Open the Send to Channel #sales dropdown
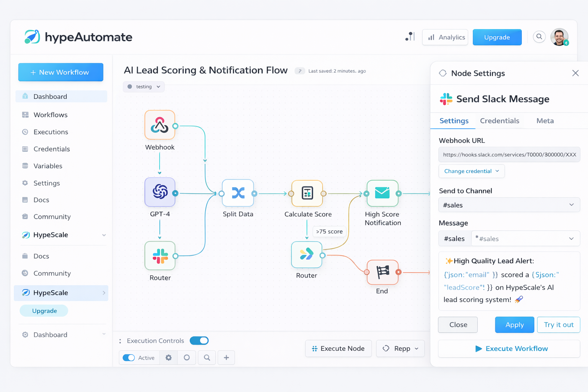Image resolution: width=588 pixels, height=392 pixels. pos(509,205)
